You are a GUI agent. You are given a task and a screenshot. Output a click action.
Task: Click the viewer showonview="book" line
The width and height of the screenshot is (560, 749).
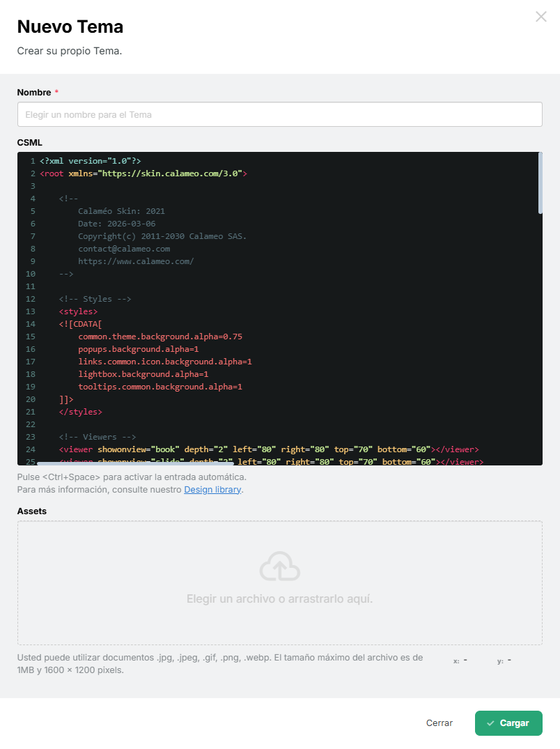pyautogui.click(x=269, y=449)
